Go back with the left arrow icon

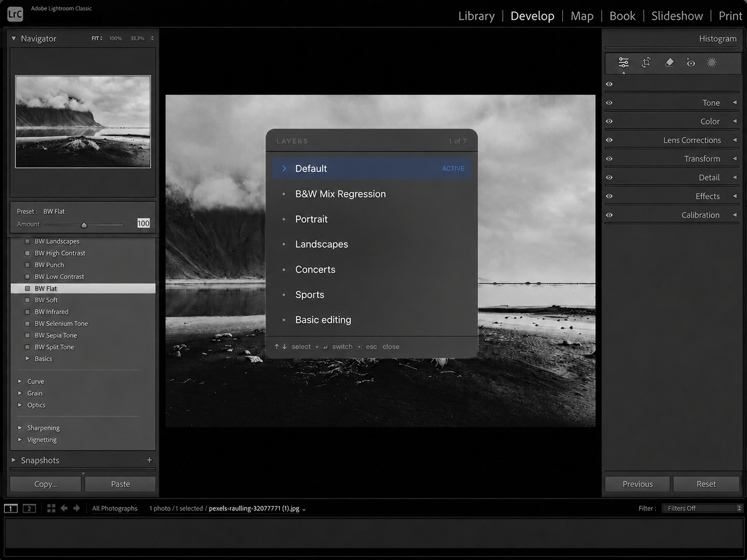point(64,508)
